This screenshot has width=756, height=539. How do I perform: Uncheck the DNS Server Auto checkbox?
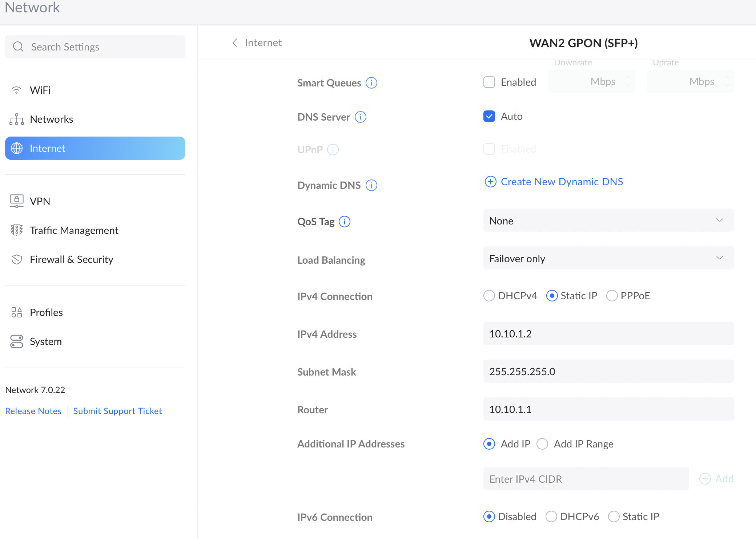point(489,116)
